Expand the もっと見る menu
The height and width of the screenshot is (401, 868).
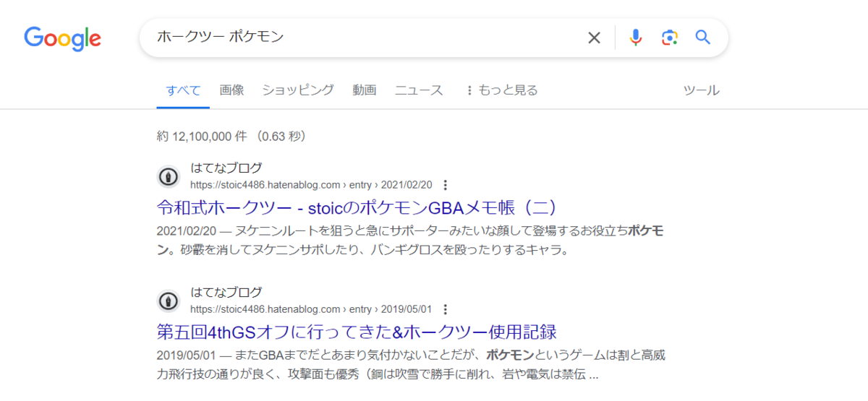click(x=501, y=90)
